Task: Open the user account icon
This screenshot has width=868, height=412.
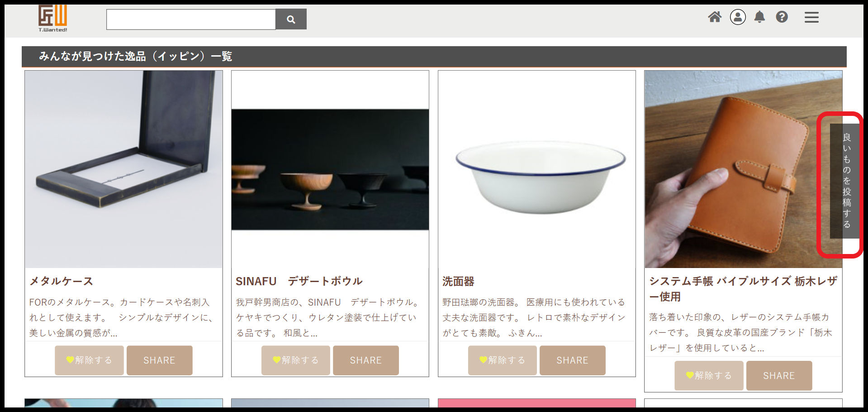Action: point(738,17)
